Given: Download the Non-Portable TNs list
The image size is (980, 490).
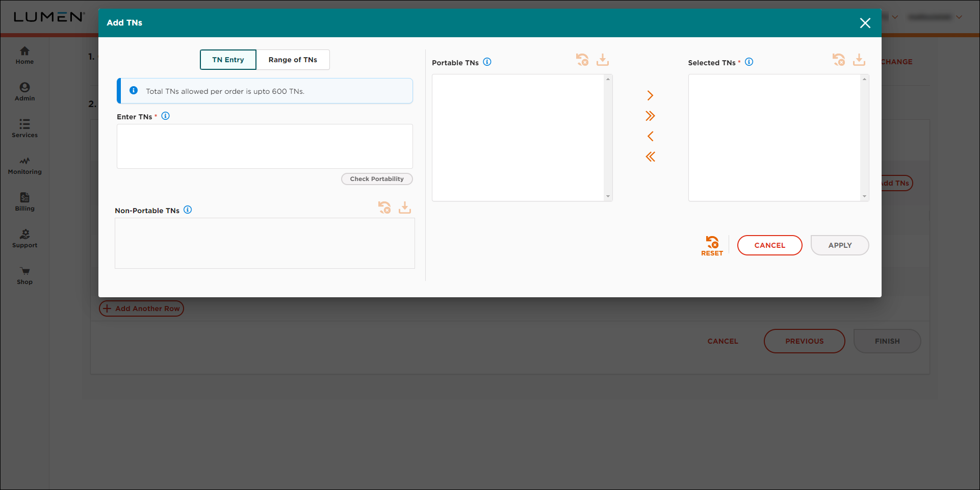Looking at the screenshot, I should (404, 208).
